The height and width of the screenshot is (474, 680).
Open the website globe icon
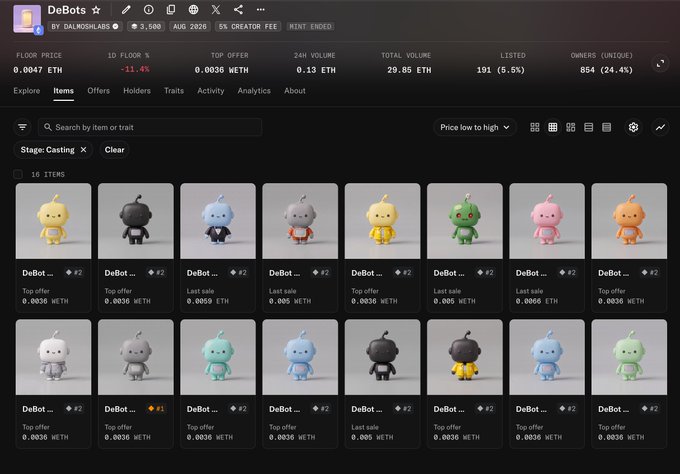193,10
